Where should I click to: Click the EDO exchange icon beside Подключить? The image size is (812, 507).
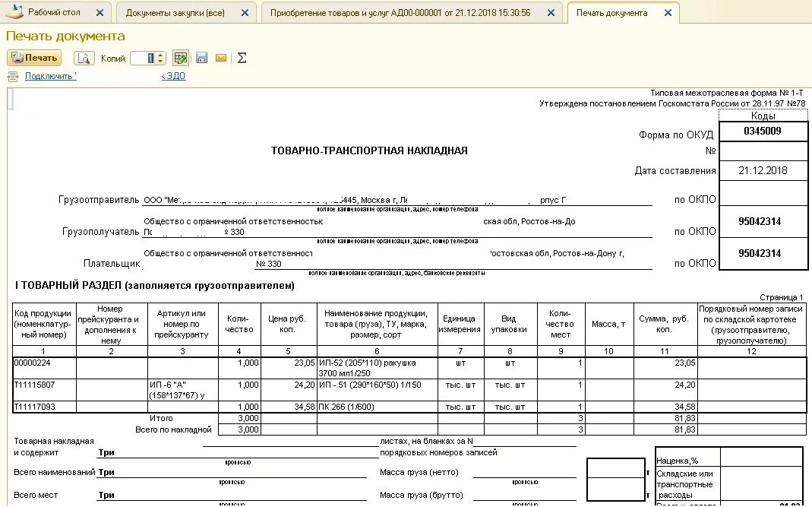13,77
